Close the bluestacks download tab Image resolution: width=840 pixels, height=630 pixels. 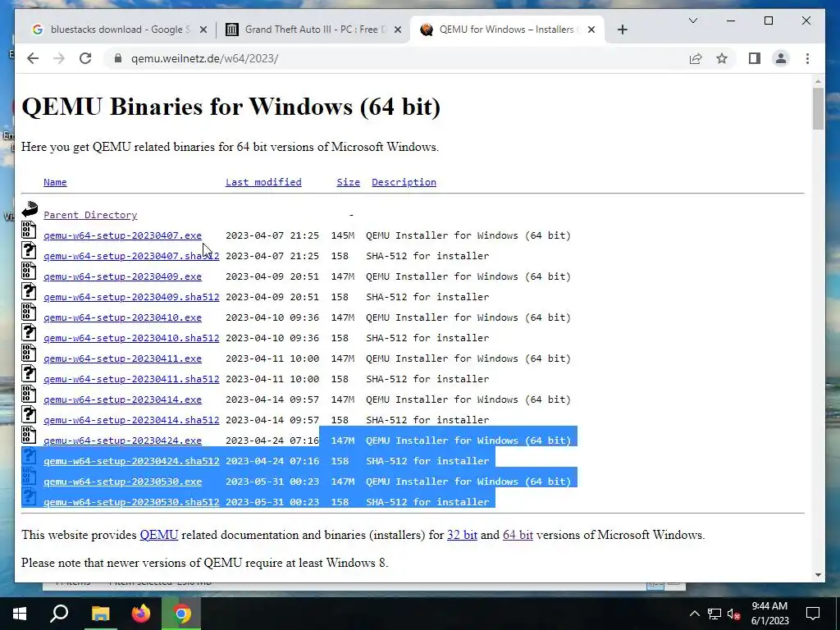[203, 30]
